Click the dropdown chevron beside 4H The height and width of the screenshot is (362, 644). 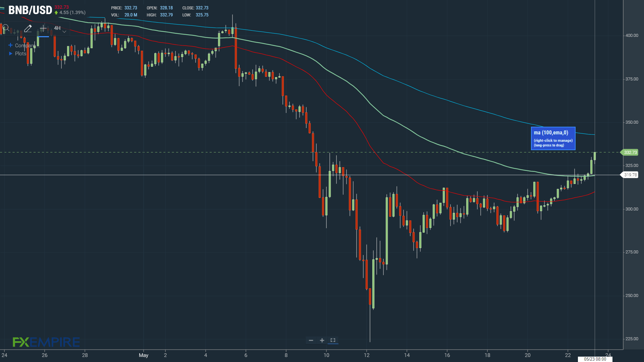tap(64, 32)
